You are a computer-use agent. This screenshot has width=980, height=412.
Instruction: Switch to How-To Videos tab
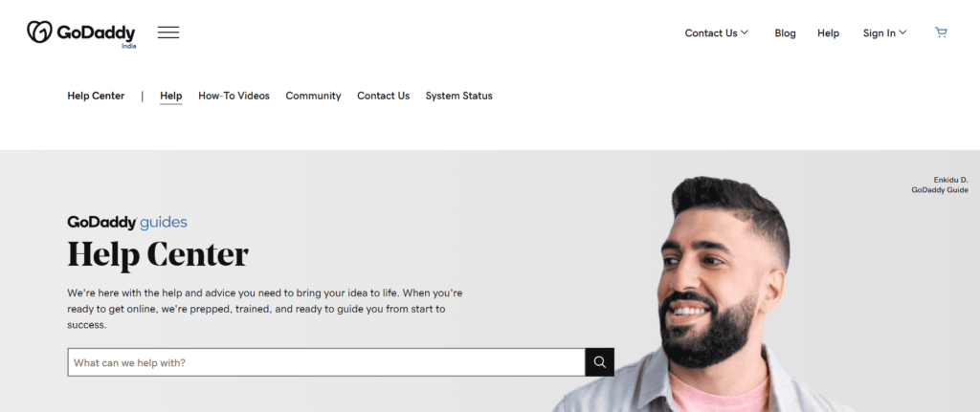(234, 96)
